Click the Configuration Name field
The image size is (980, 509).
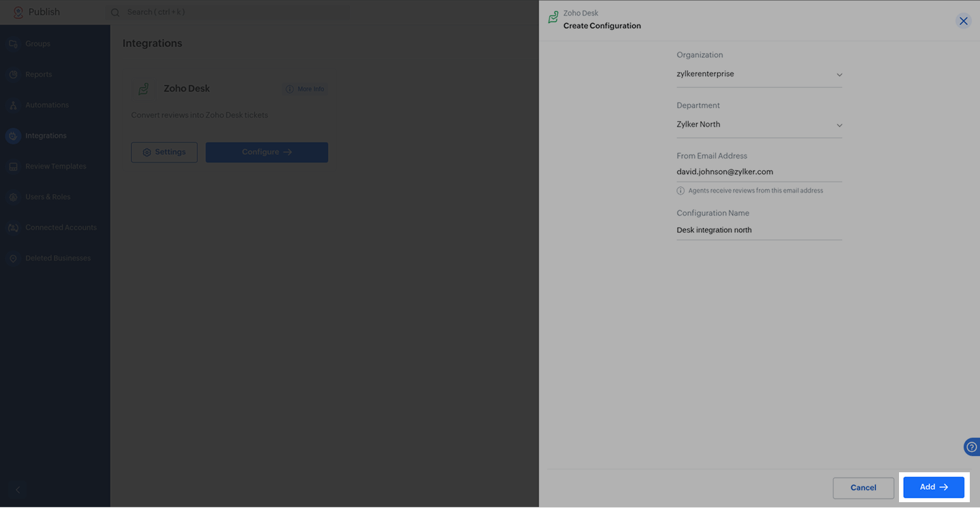(759, 230)
